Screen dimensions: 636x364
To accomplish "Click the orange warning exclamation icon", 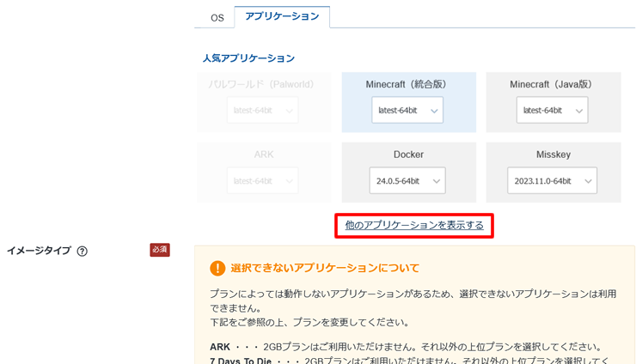I will (x=217, y=269).
